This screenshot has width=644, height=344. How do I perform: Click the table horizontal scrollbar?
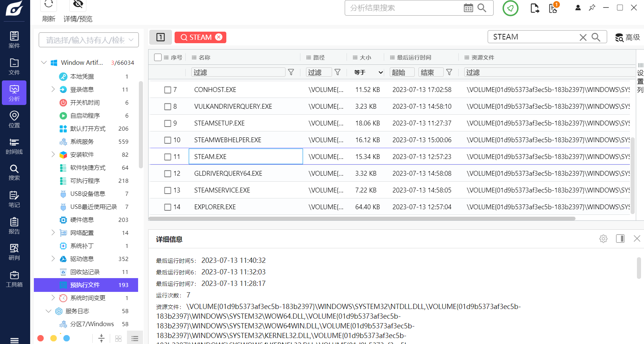[362, 219]
